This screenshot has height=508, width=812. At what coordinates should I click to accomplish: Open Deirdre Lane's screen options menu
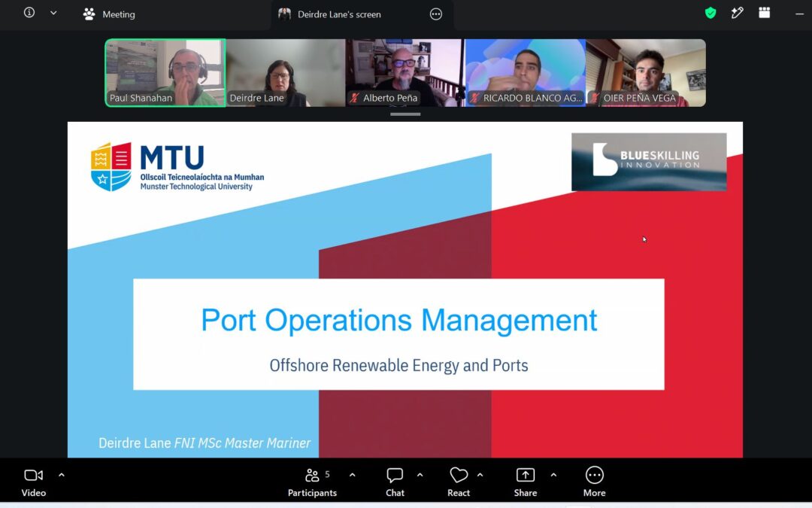[436, 14]
